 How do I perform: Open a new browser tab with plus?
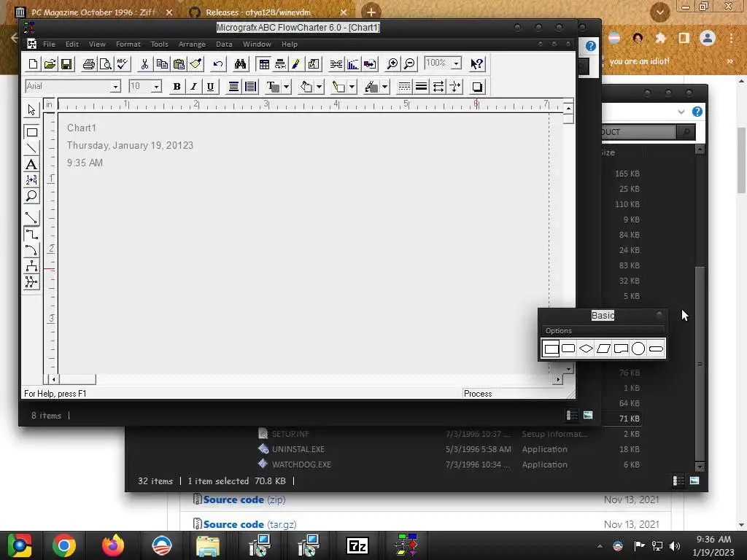371,12
